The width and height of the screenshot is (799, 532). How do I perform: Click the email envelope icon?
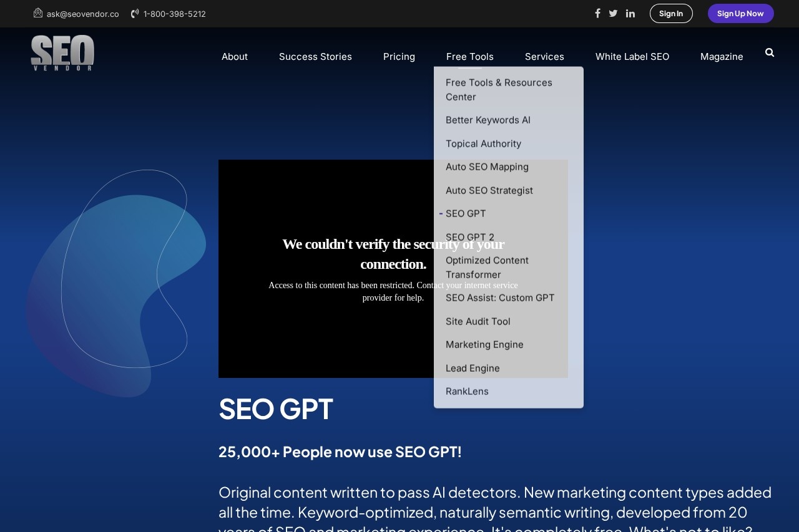pos(38,13)
